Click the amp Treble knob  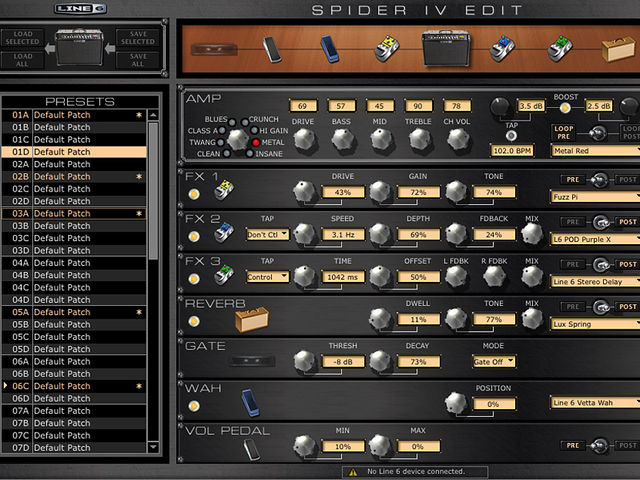(419, 139)
